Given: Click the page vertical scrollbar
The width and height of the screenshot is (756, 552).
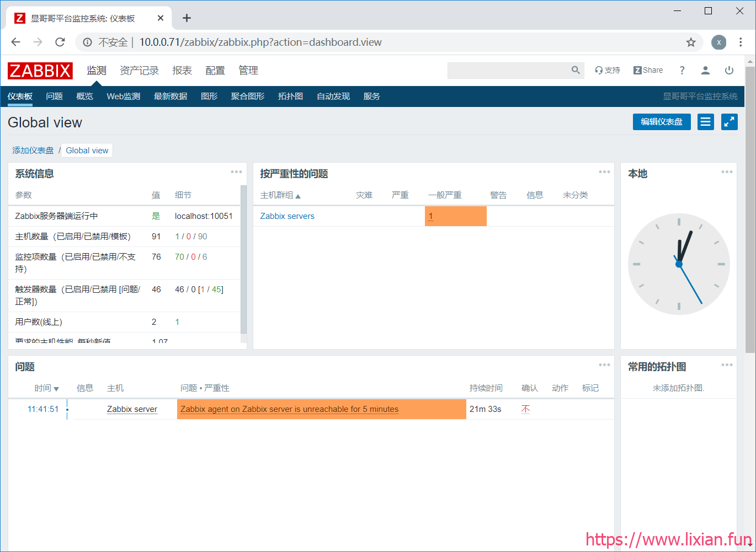Looking at the screenshot, I should click(750, 210).
